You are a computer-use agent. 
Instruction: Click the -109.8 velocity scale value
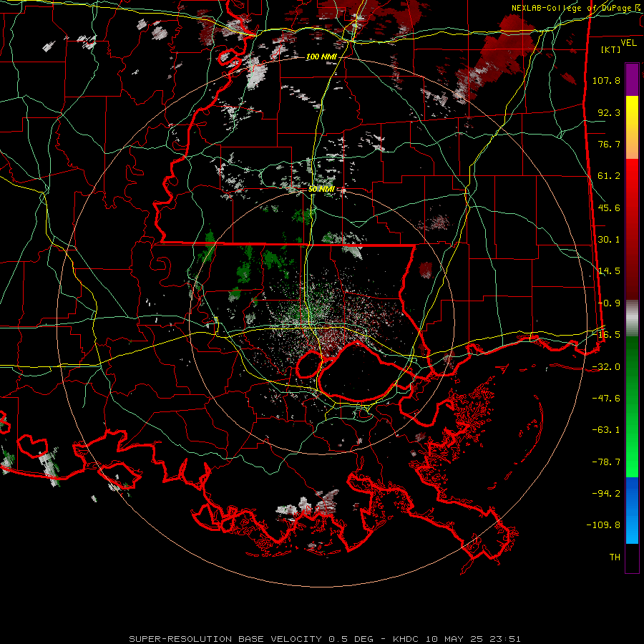(603, 525)
